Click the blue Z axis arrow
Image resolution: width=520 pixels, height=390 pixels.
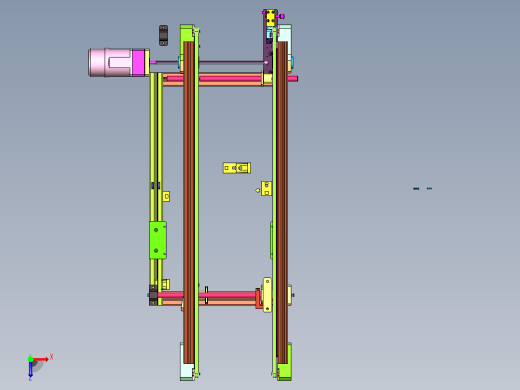(x=30, y=369)
